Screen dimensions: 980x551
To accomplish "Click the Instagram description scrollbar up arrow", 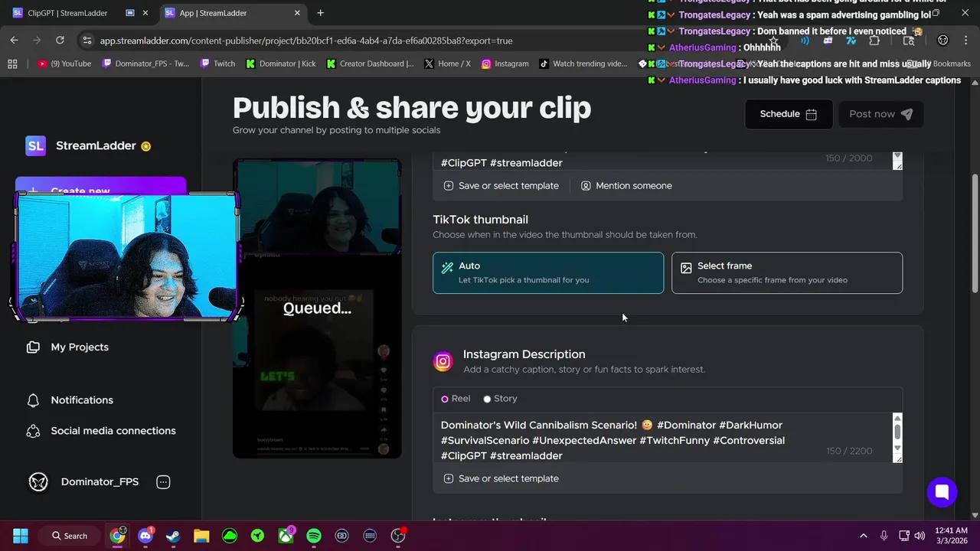I will click(897, 418).
